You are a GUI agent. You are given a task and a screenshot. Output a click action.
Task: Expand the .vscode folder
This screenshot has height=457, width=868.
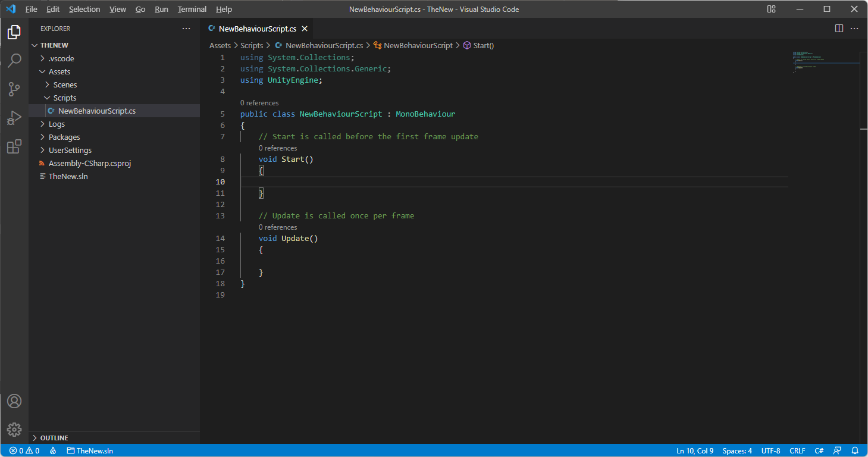click(42, 58)
